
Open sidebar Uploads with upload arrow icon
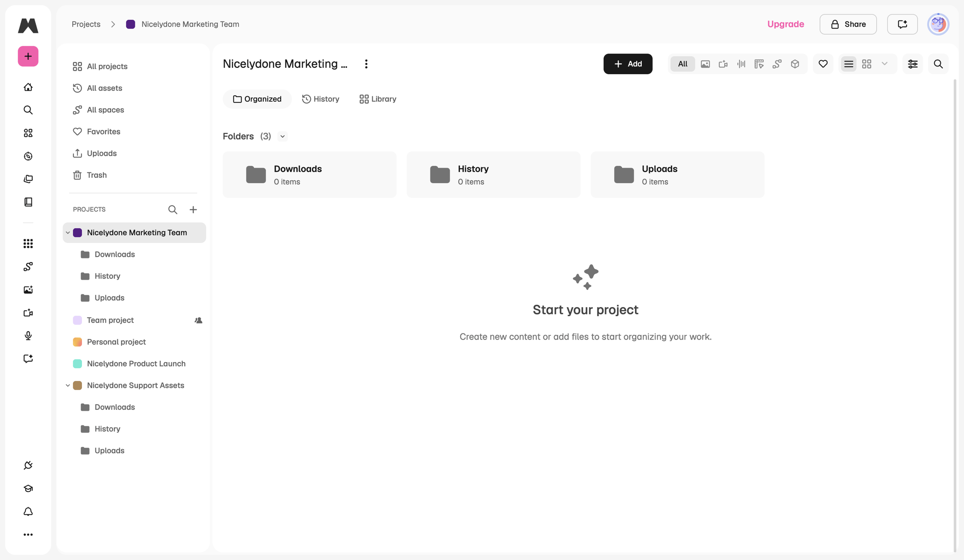click(94, 153)
